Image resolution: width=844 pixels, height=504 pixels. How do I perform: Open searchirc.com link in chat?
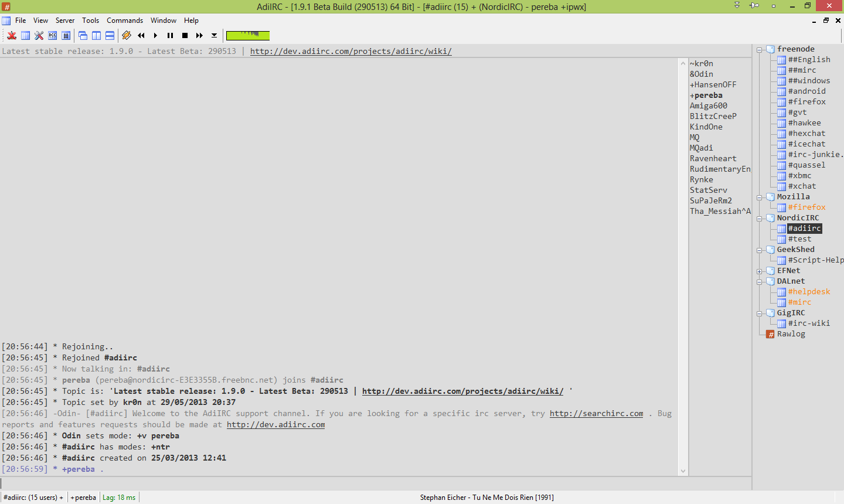596,413
